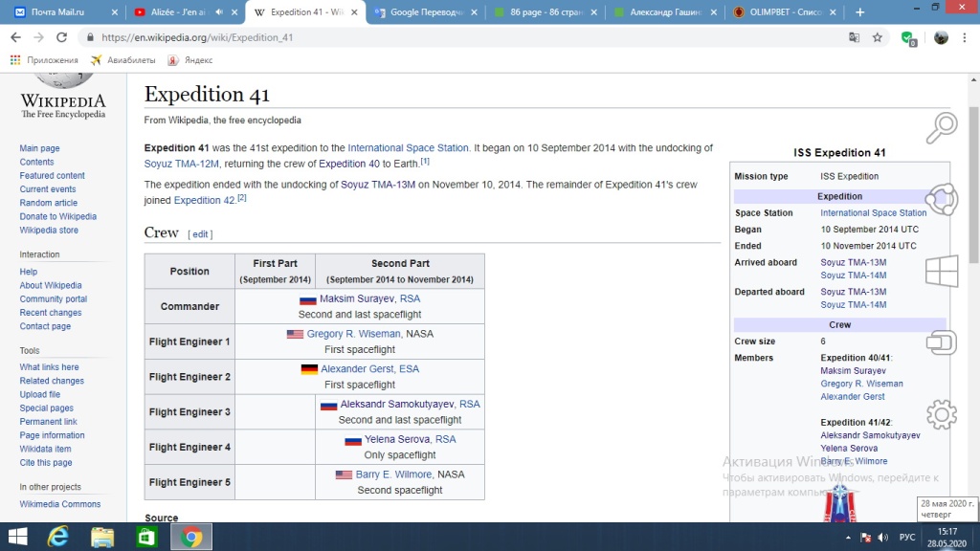The width and height of the screenshot is (980, 551).
Task: Open the International Space Station link in intro
Action: pyautogui.click(x=408, y=148)
